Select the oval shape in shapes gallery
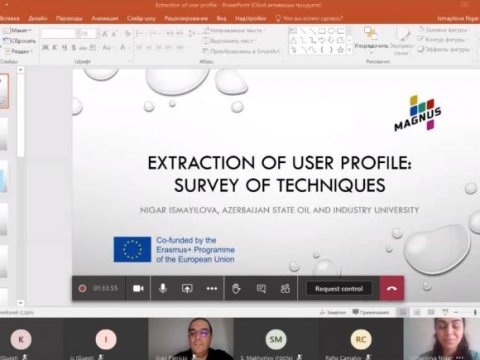Viewport: 480px width, 360px height. click(x=331, y=31)
